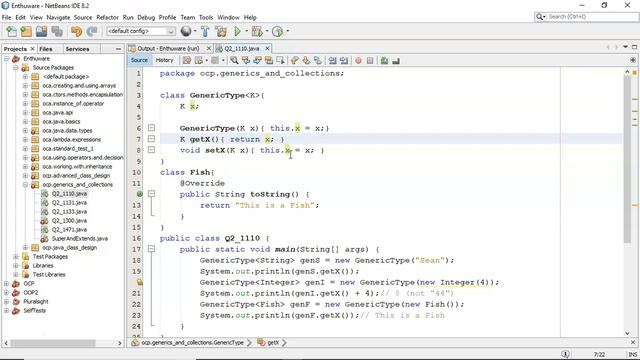Click the Stop Macro Recording icon
Screen dimensions: 640x360
(370, 60)
